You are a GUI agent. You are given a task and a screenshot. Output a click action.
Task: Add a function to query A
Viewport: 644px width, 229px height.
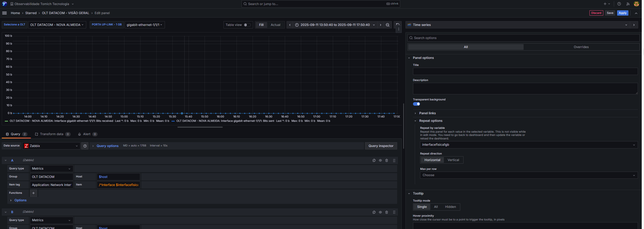(33, 193)
